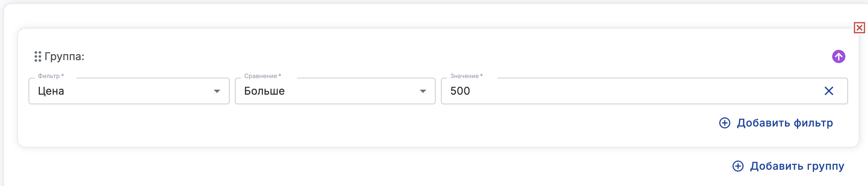Grab the six-dot drag handle beside Группа
The width and height of the screenshot is (868, 186).
click(x=38, y=56)
